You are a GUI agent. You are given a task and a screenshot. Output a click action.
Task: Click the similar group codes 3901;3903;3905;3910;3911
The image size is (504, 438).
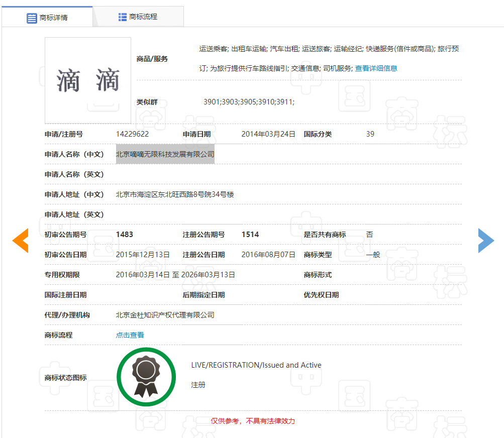pyautogui.click(x=249, y=102)
